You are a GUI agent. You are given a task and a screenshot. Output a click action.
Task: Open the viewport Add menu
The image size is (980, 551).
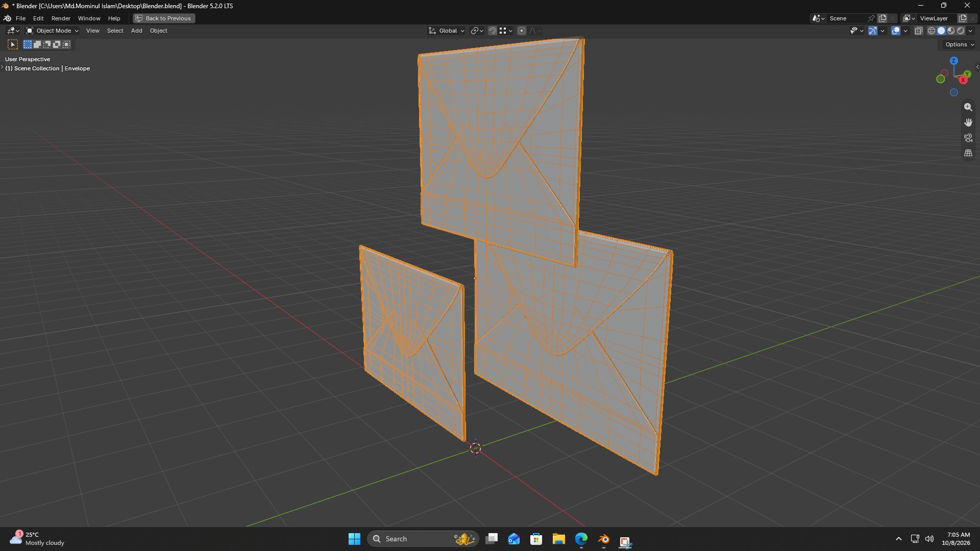(136, 31)
